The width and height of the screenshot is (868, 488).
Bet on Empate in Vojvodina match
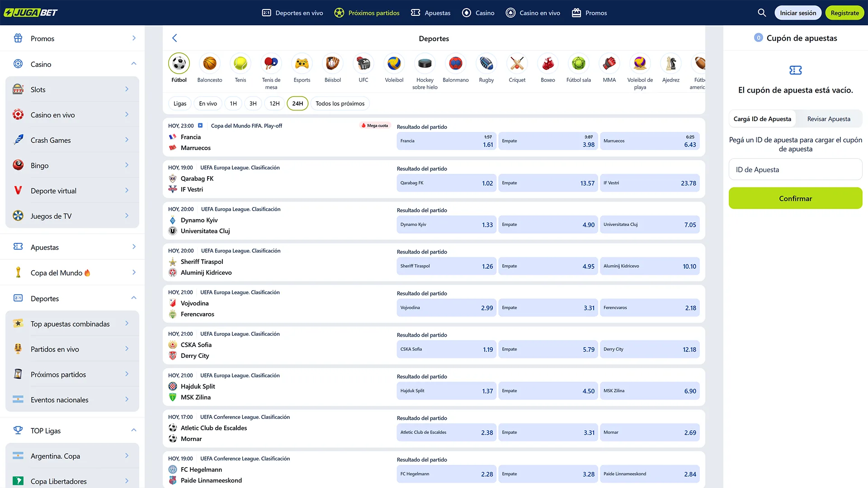(548, 308)
